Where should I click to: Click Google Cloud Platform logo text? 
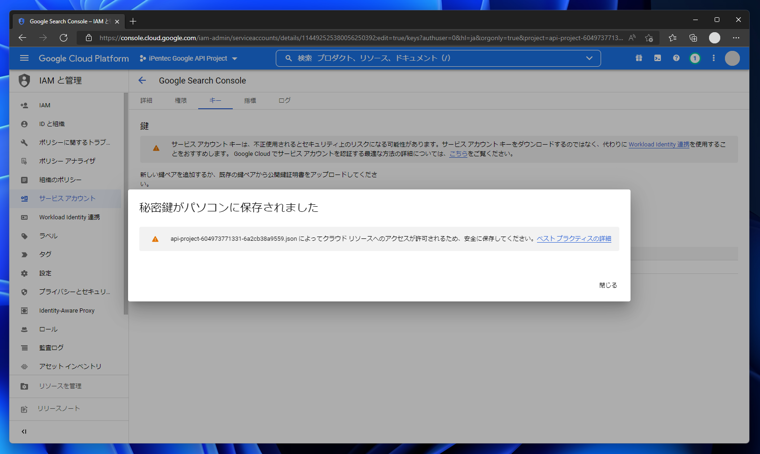click(x=84, y=58)
